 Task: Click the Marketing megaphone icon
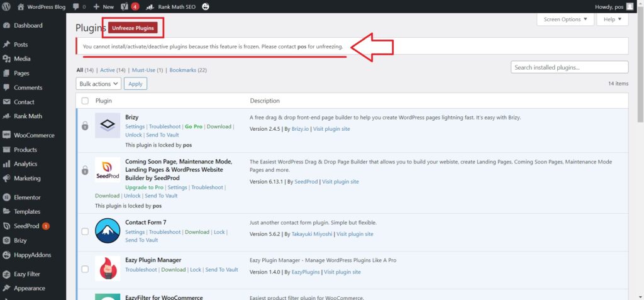click(6, 179)
